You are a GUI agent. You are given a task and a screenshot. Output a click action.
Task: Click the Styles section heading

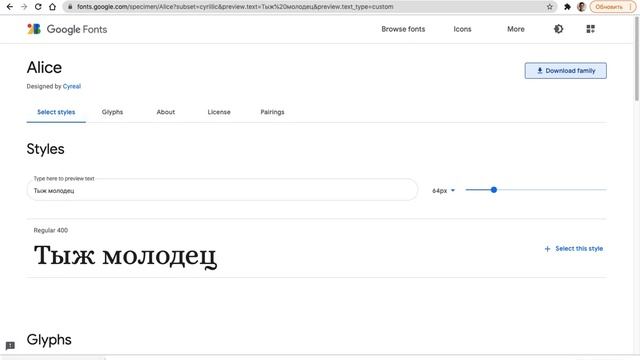point(45,149)
